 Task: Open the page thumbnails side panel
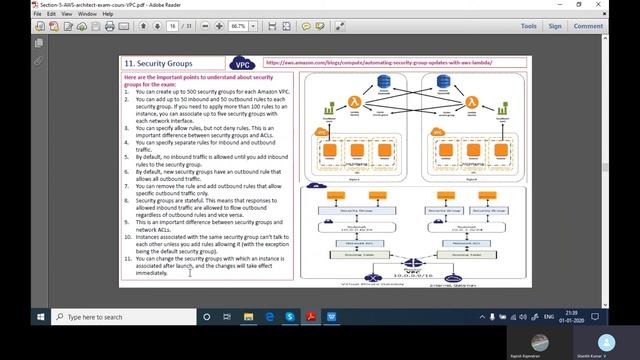[39, 43]
